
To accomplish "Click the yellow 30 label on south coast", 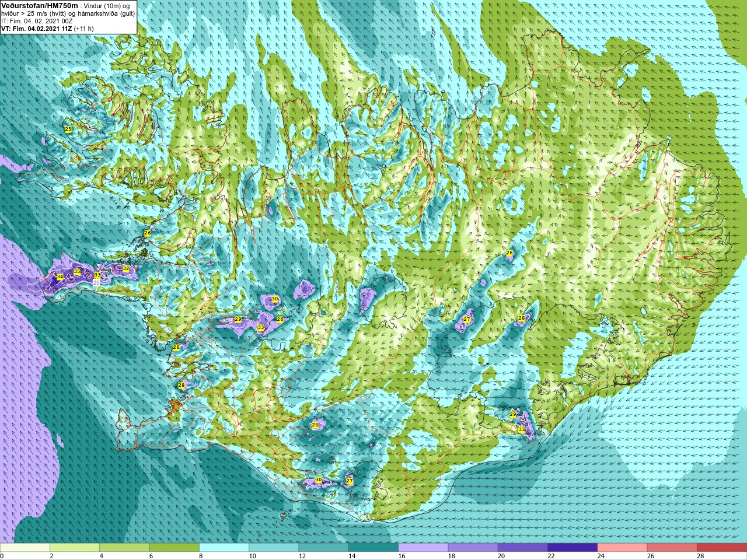I will click(x=318, y=480).
